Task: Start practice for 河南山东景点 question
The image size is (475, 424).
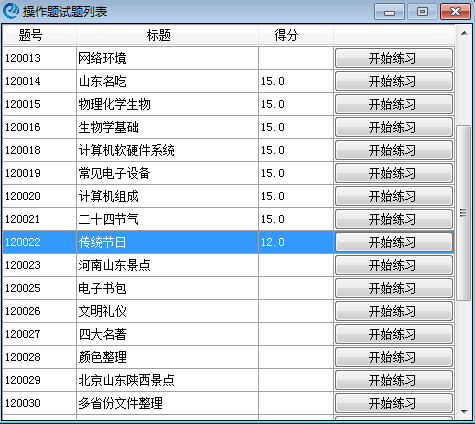Action: [x=394, y=265]
